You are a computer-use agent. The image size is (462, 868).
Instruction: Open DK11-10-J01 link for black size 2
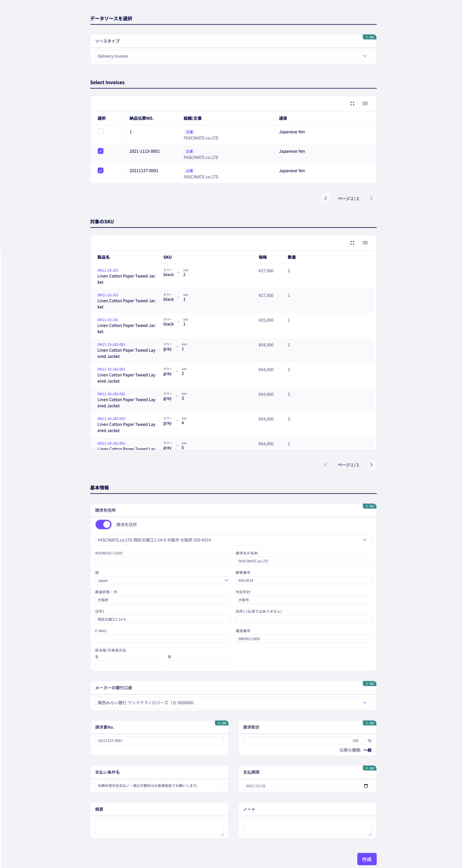(108, 270)
